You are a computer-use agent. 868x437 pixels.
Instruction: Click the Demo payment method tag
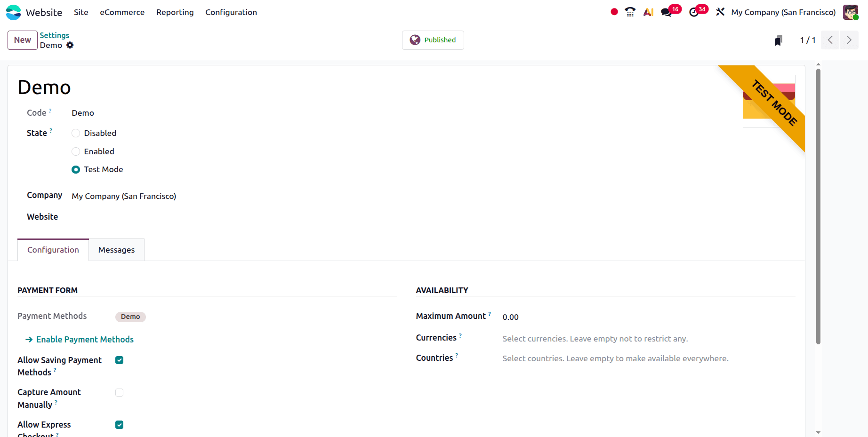[x=130, y=317]
